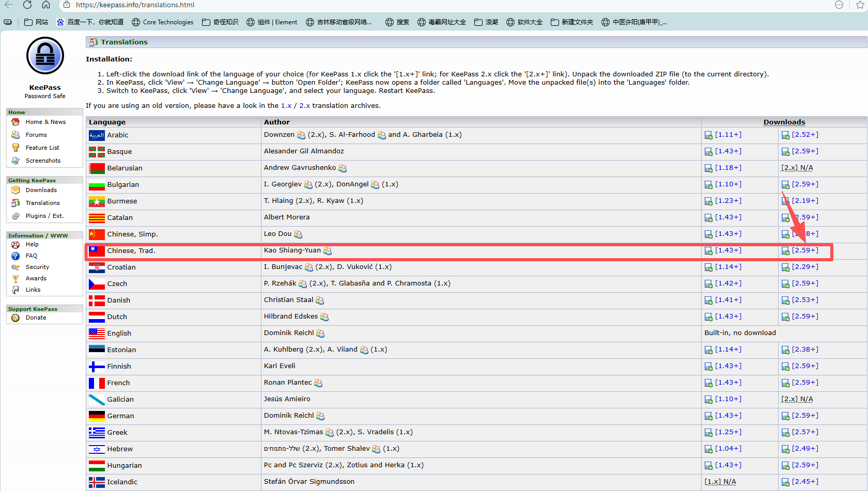
Task: Open the Plugins / Ext. sidebar link
Action: (44, 216)
